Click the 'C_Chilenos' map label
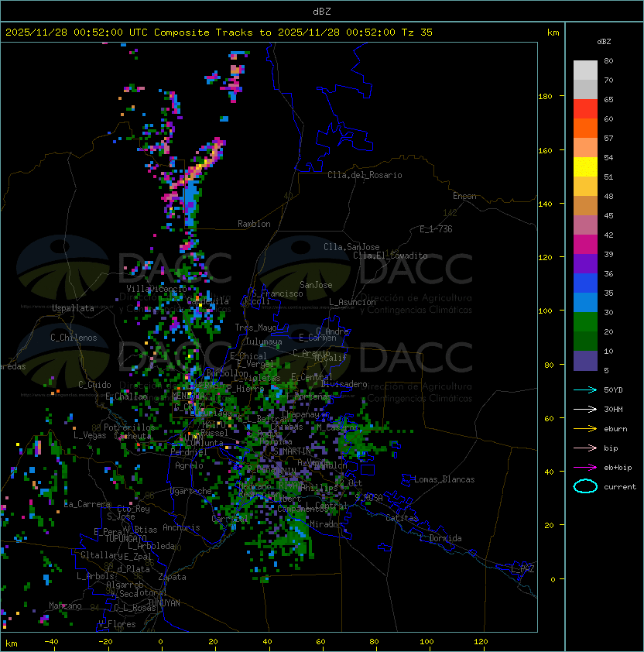Viewport: 644px width, 652px height. tap(74, 338)
